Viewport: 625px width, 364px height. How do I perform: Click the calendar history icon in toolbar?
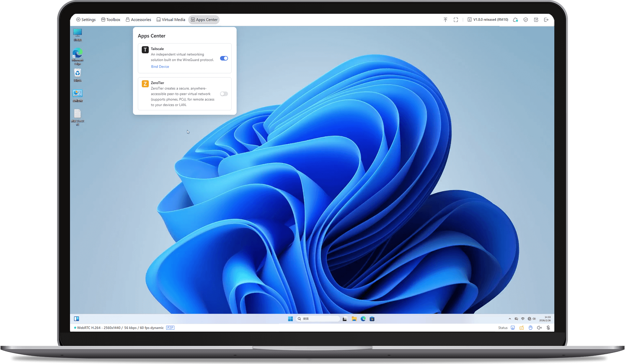pos(536,20)
